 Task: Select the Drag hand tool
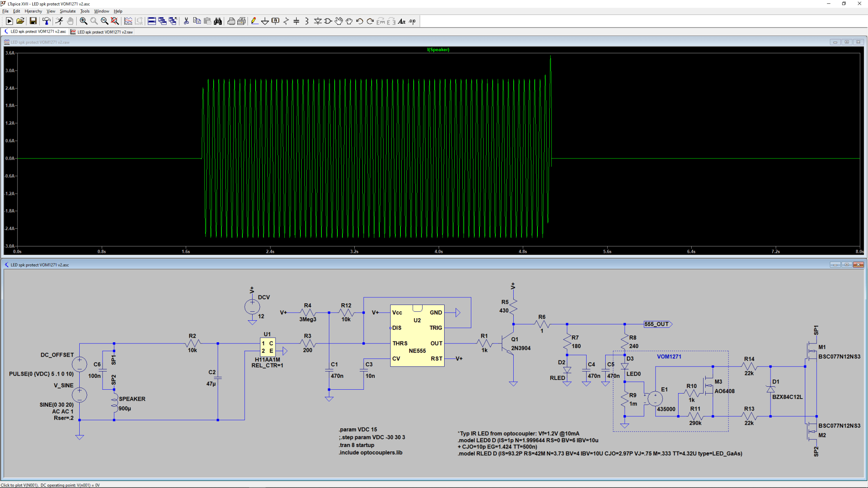[349, 21]
